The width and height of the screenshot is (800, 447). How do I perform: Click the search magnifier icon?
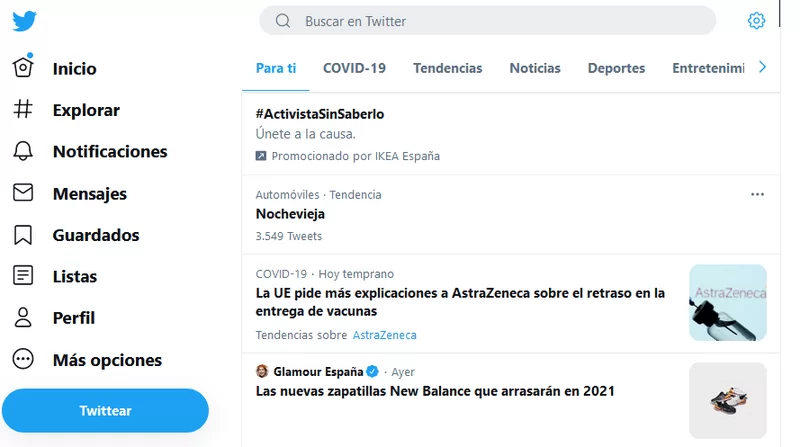[x=283, y=21]
